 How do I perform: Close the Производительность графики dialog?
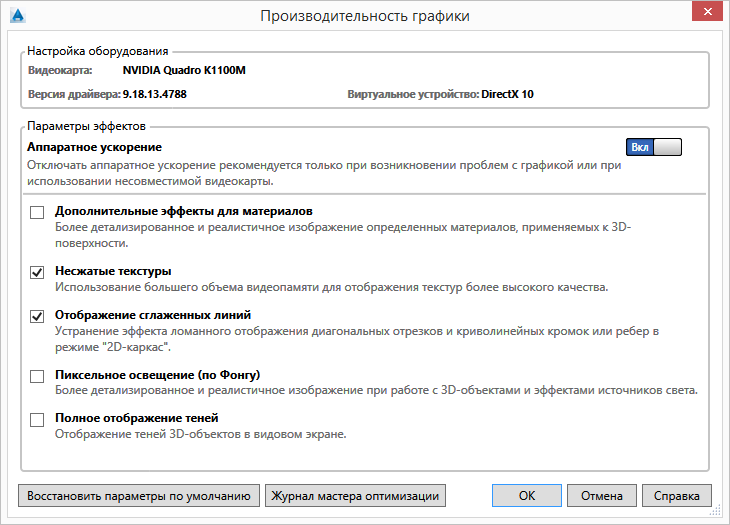707,12
